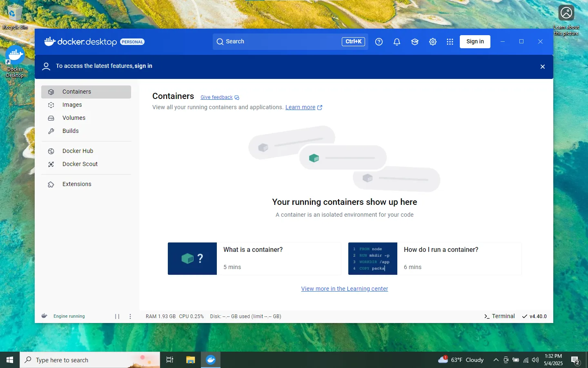Open Docker Scout from the sidebar
The width and height of the screenshot is (588, 368).
pyautogui.click(x=80, y=164)
